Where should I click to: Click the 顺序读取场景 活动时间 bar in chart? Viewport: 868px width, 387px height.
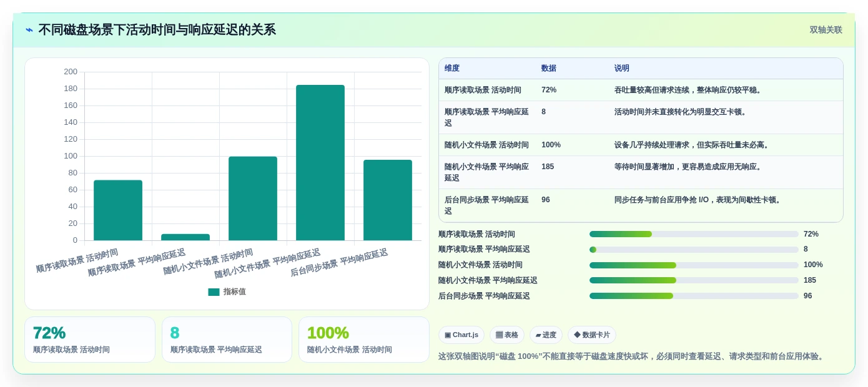[118, 210]
